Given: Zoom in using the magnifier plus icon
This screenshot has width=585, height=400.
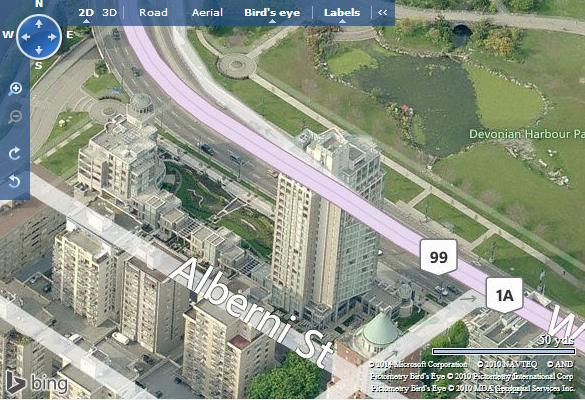Looking at the screenshot, I should click(x=15, y=89).
